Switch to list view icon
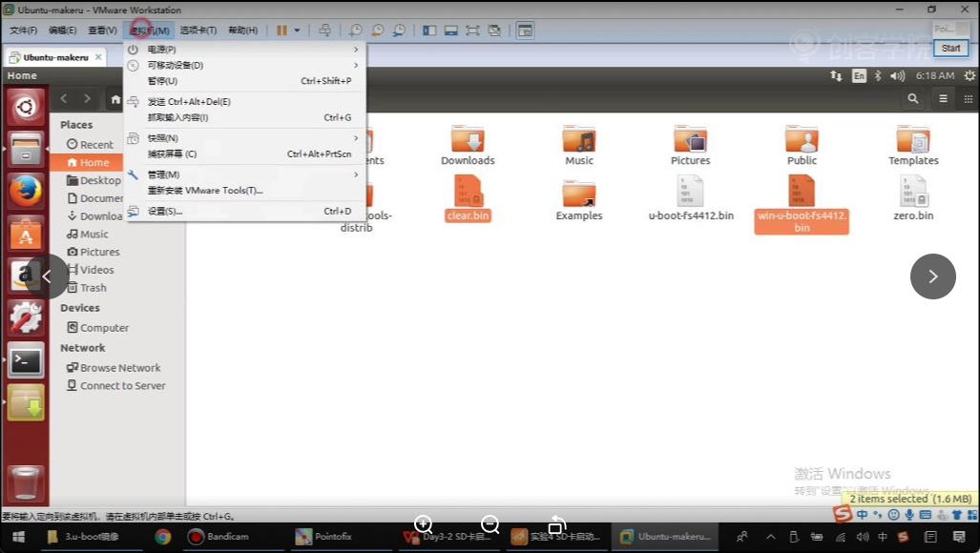Image resolution: width=980 pixels, height=553 pixels. coord(943,98)
